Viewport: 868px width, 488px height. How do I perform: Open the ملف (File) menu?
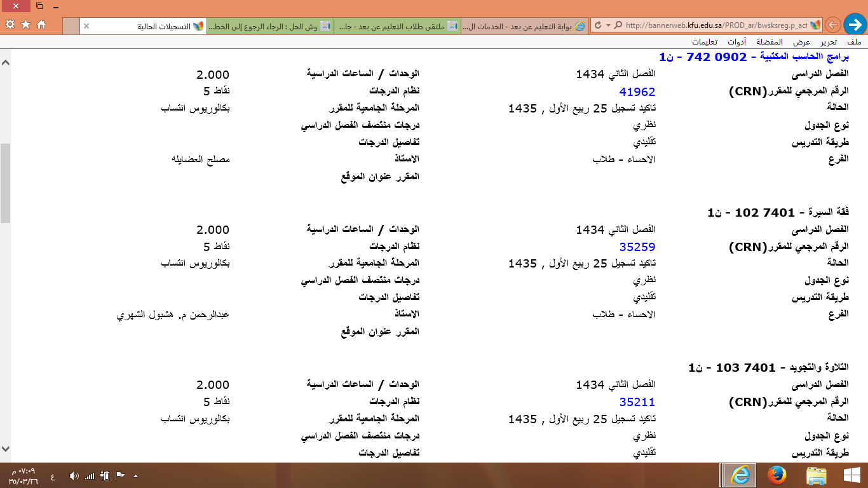[854, 42]
